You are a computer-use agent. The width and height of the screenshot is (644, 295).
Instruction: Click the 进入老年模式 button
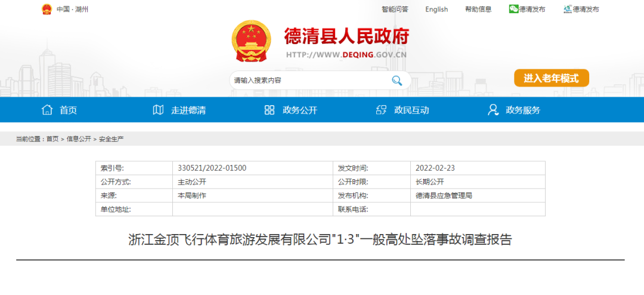click(552, 78)
